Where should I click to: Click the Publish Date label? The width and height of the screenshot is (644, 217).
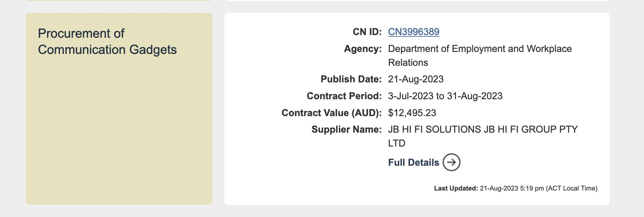(351, 79)
